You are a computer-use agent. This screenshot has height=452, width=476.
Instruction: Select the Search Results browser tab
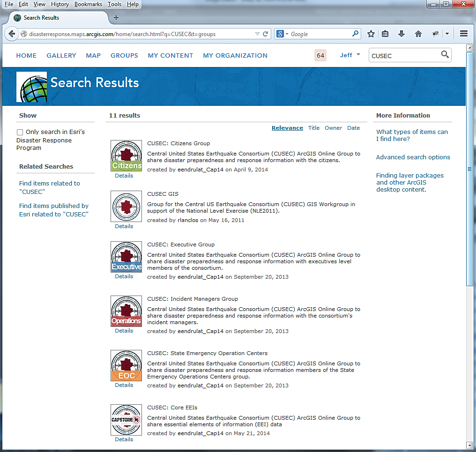58,18
